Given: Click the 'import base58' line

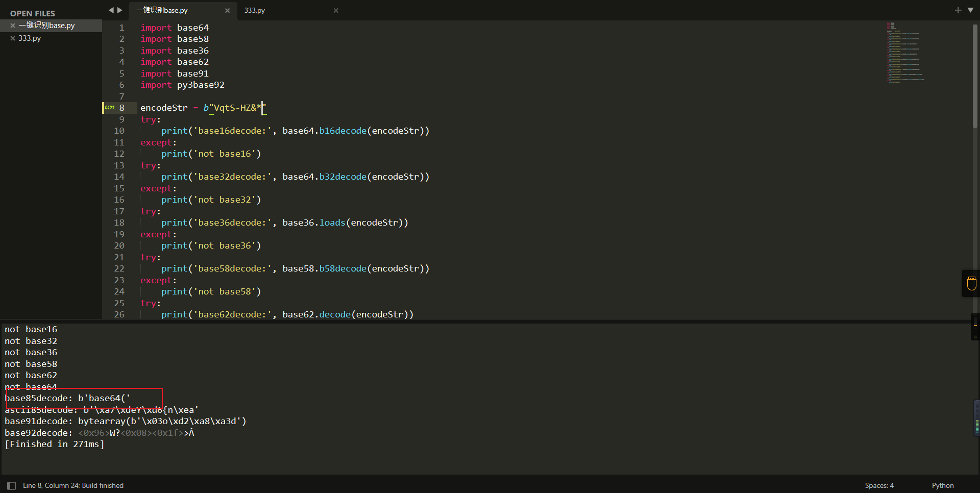Looking at the screenshot, I should tap(175, 39).
